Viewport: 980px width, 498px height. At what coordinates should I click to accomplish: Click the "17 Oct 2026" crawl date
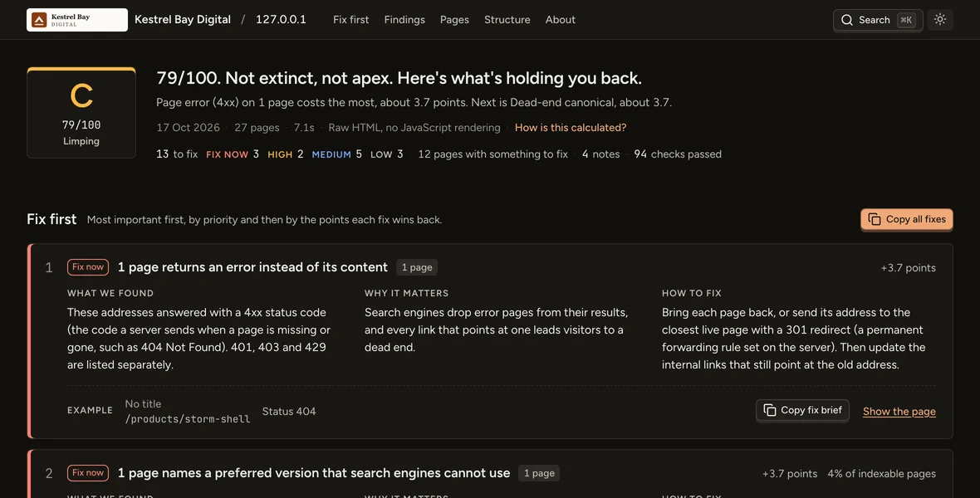[x=189, y=128]
